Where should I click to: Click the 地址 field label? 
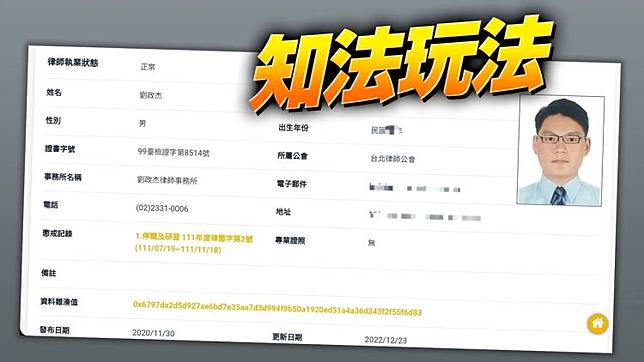[283, 212]
